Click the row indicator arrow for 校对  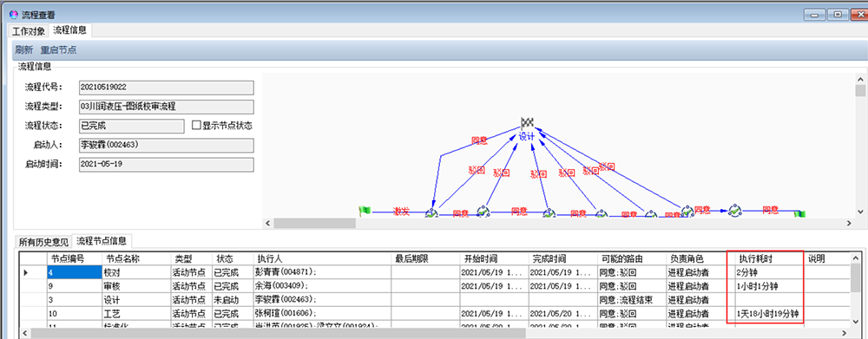point(25,272)
